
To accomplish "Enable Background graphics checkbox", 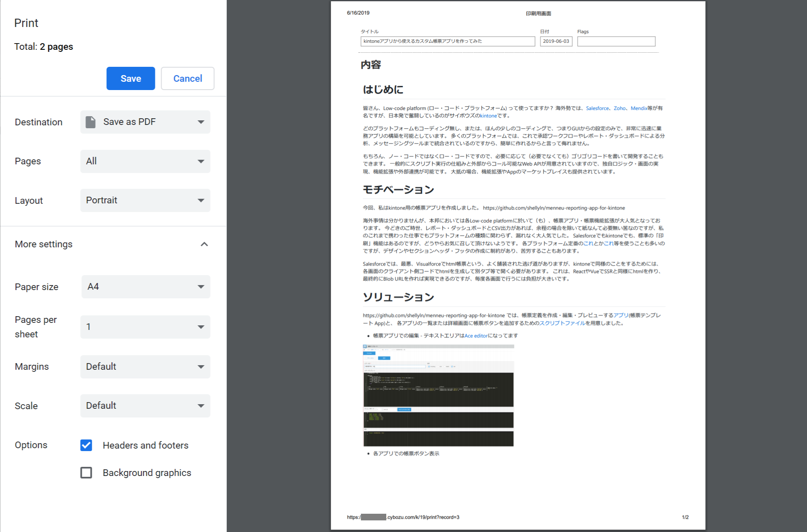I will coord(86,473).
